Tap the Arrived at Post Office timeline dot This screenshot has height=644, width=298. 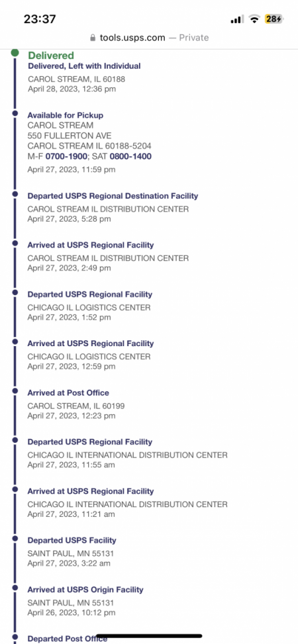[15, 391]
